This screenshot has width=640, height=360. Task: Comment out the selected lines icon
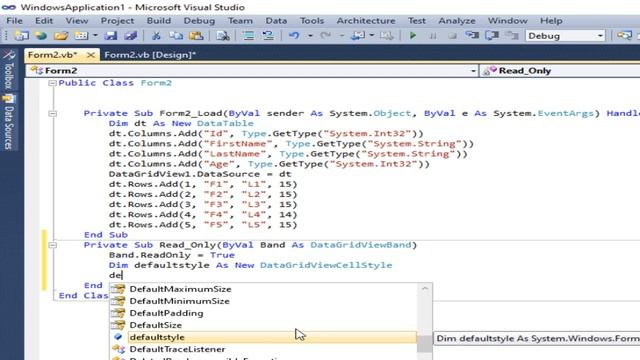coord(248,36)
